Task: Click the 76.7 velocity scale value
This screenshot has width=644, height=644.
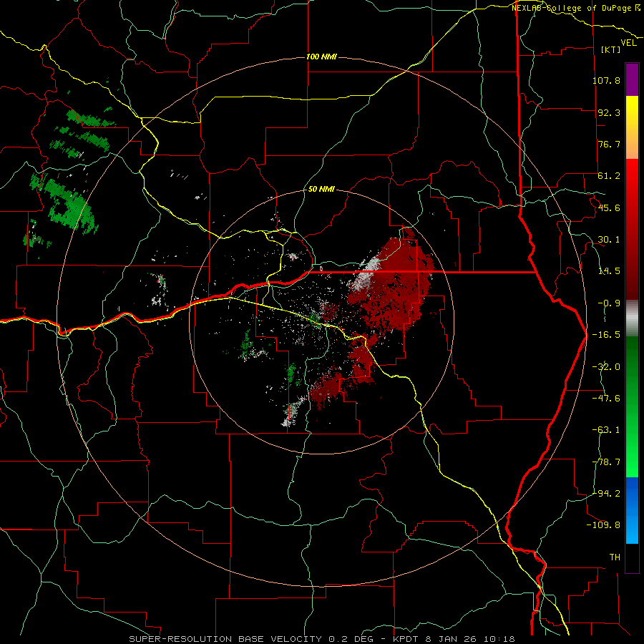Action: 609,144
